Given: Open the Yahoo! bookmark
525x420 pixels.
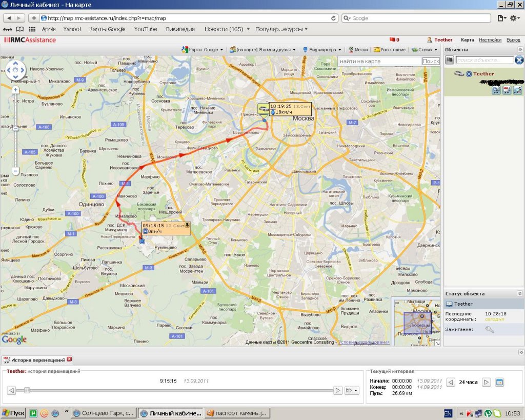Looking at the screenshot, I should [72, 29].
